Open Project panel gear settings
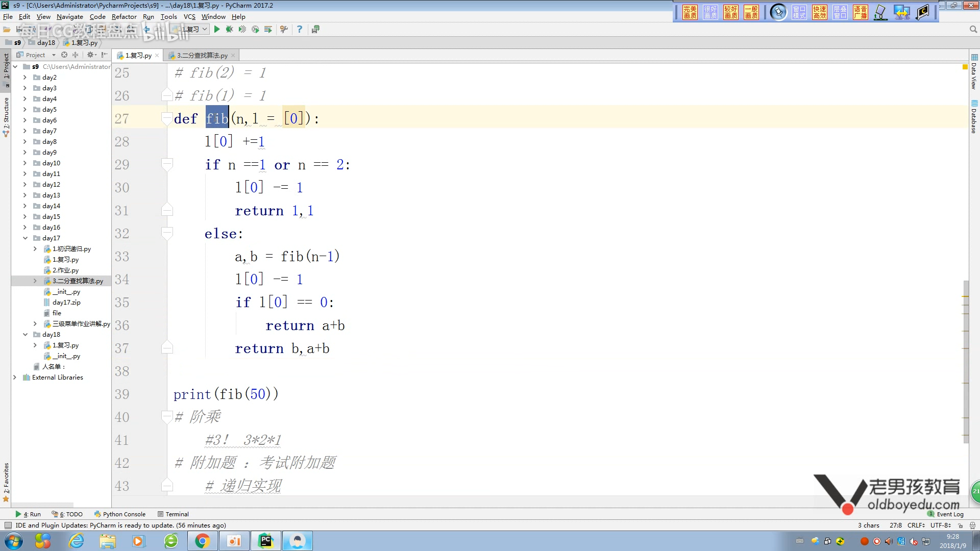Screen dimensions: 980x551 tap(90, 55)
